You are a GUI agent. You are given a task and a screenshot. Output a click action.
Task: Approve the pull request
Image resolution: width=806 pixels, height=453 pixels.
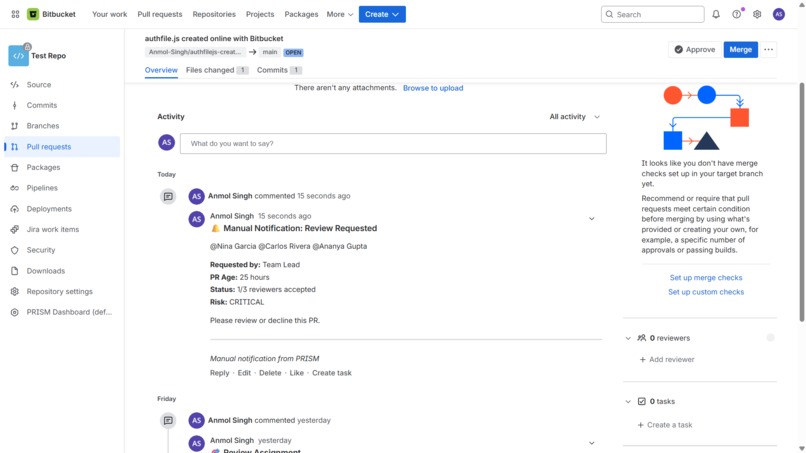(694, 49)
